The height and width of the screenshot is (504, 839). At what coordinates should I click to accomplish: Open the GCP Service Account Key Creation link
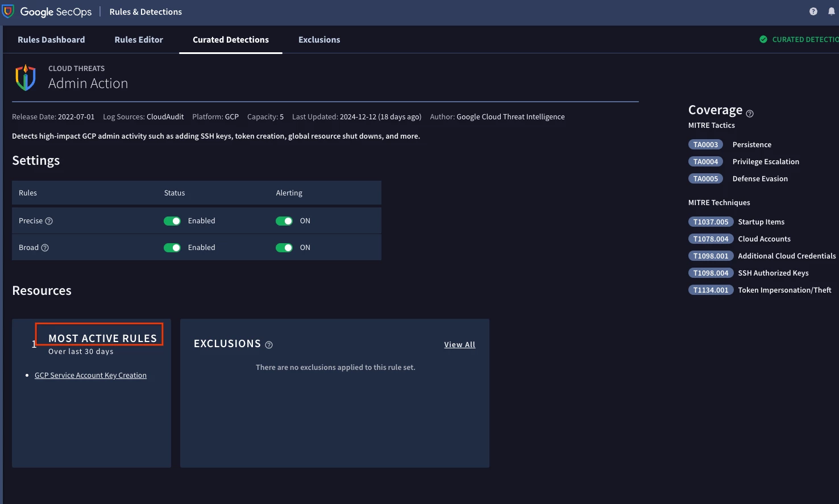[90, 376]
